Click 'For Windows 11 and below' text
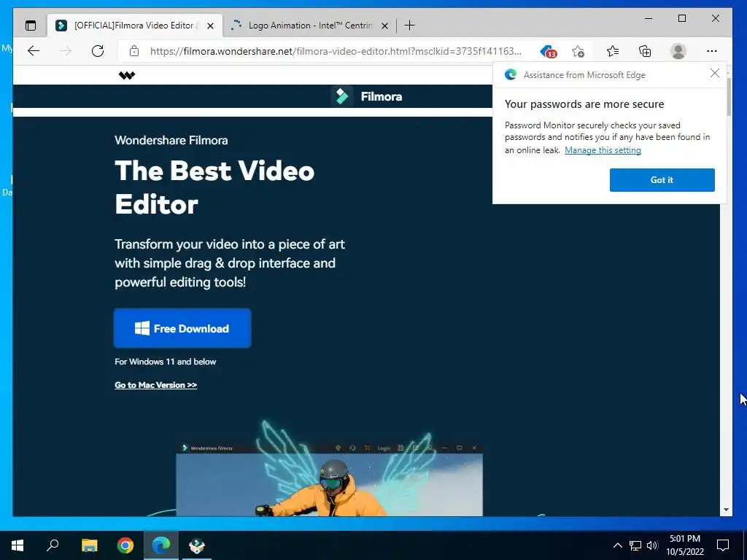 166,362
